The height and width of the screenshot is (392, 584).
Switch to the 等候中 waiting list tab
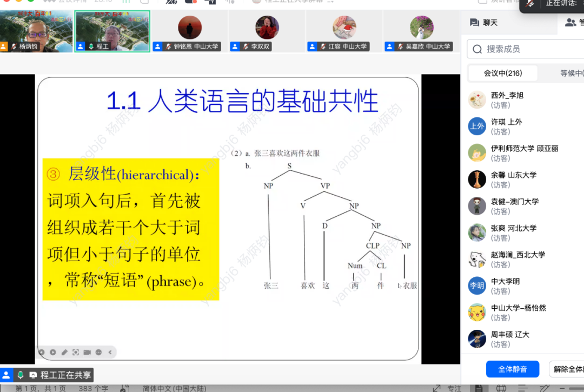coord(570,74)
